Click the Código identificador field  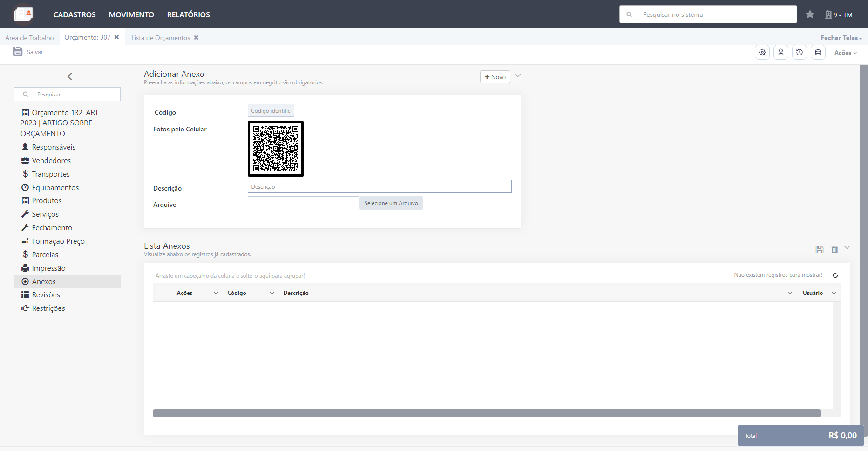click(271, 110)
